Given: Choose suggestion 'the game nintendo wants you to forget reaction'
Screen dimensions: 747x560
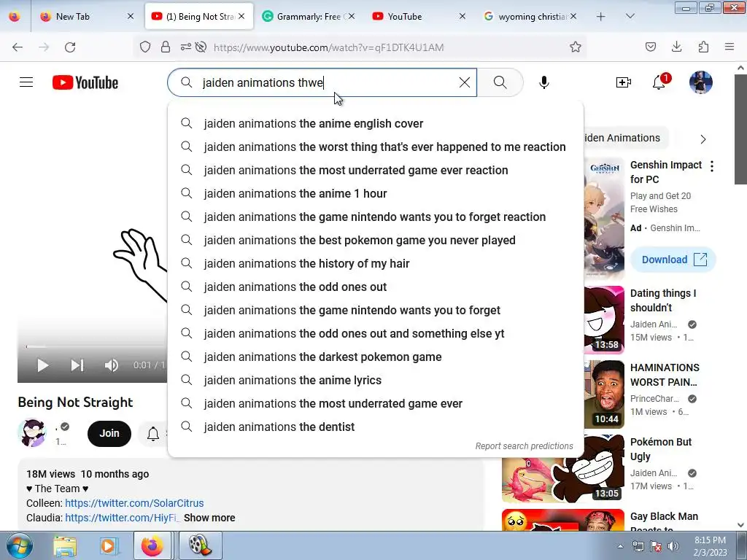Looking at the screenshot, I should point(376,217).
